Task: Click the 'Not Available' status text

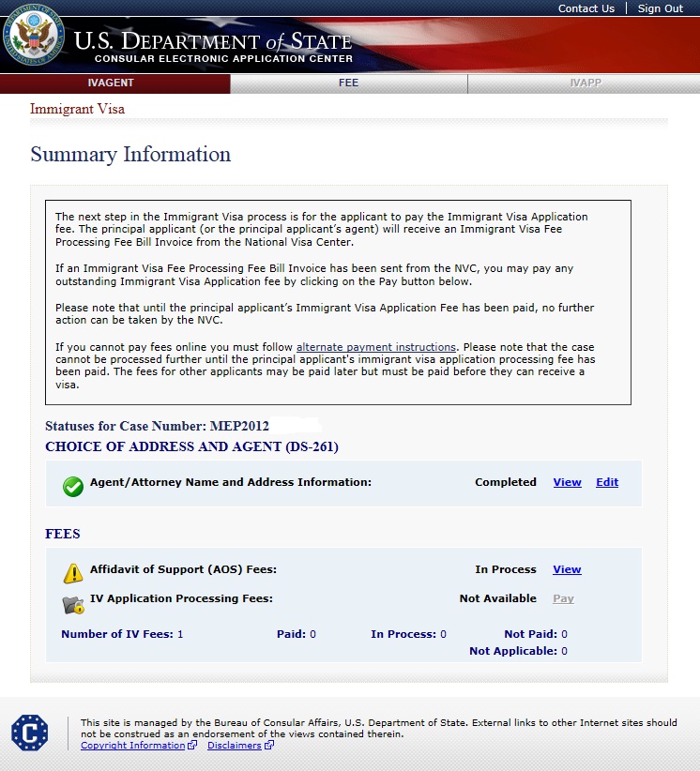Action: click(498, 598)
